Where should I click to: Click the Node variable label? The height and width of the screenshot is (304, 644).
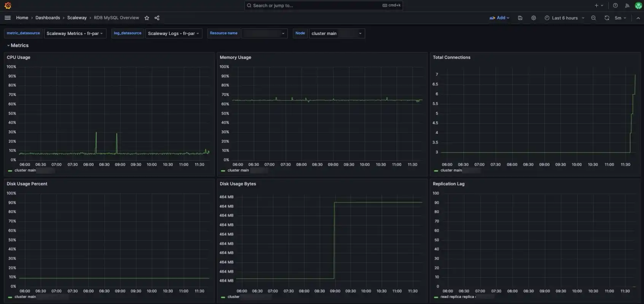click(x=300, y=33)
